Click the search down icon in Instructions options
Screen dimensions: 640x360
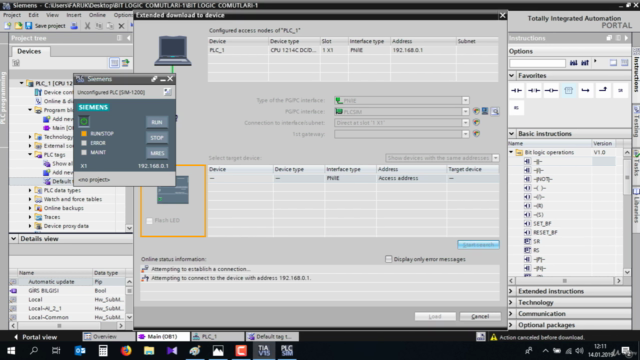(x=573, y=63)
